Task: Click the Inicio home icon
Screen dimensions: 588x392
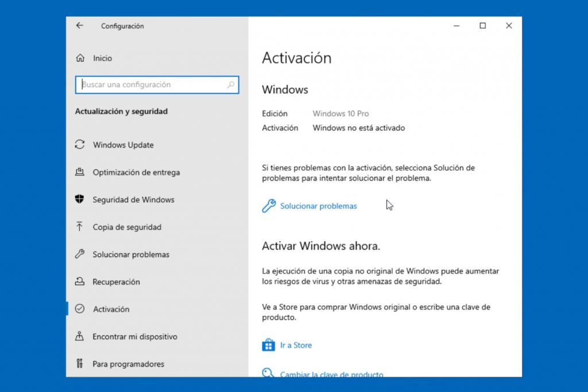Action: point(80,58)
